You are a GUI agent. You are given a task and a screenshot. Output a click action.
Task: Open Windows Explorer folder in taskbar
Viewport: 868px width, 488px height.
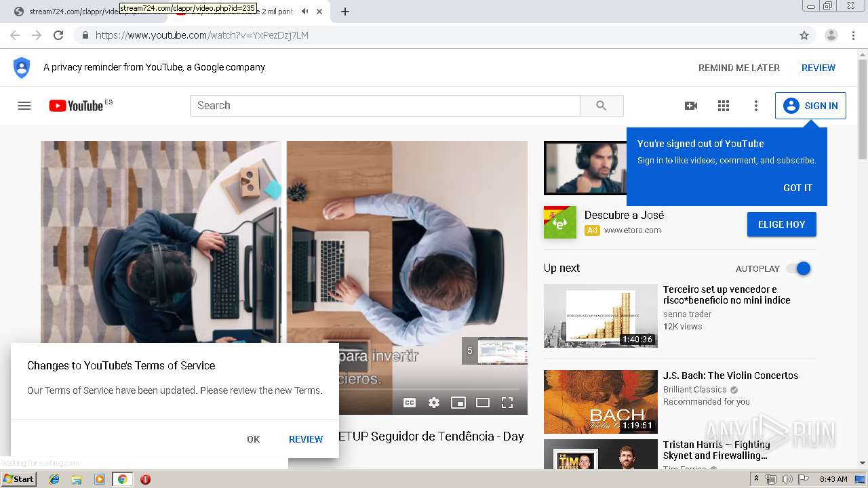(77, 479)
